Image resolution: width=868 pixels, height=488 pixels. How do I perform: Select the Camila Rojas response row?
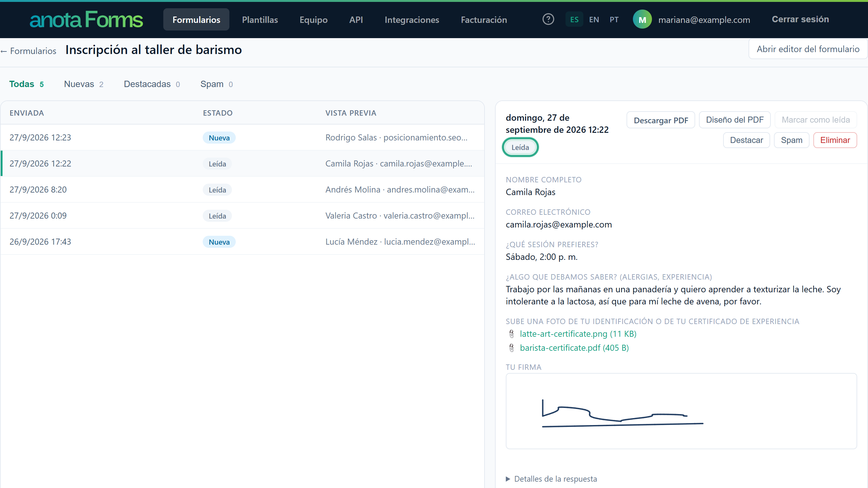pyautogui.click(x=242, y=163)
